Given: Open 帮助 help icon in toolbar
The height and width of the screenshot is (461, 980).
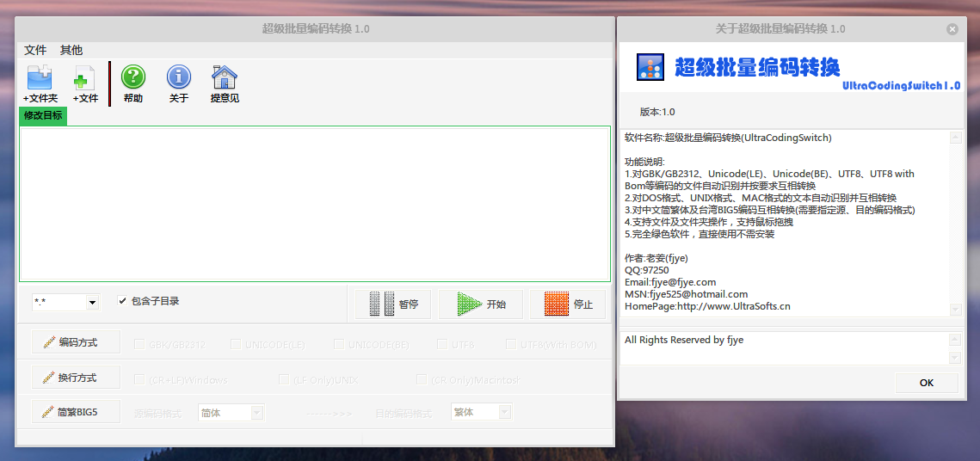Looking at the screenshot, I should coord(133,77).
